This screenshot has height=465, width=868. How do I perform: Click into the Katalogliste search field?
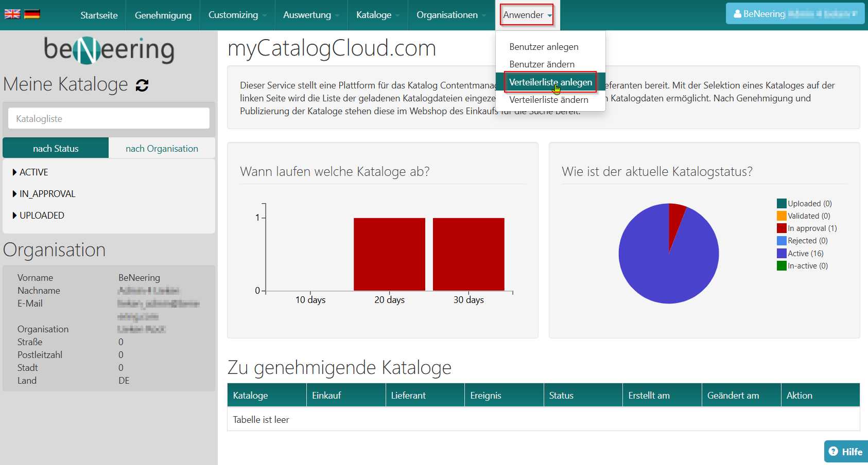pyautogui.click(x=109, y=119)
